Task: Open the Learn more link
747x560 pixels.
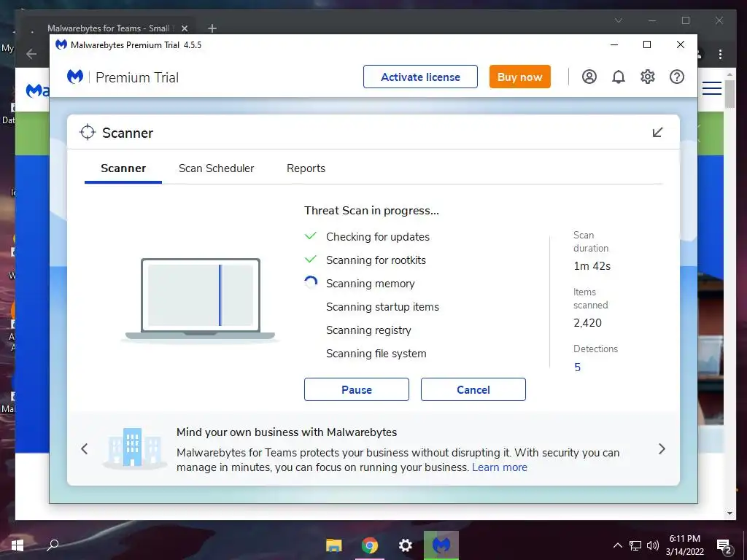Action: pyautogui.click(x=500, y=467)
